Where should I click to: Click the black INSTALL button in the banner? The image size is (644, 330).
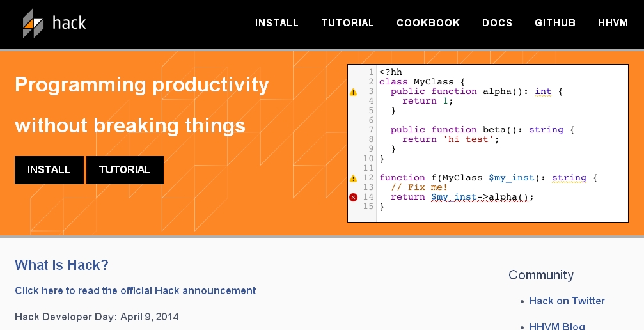[49, 169]
